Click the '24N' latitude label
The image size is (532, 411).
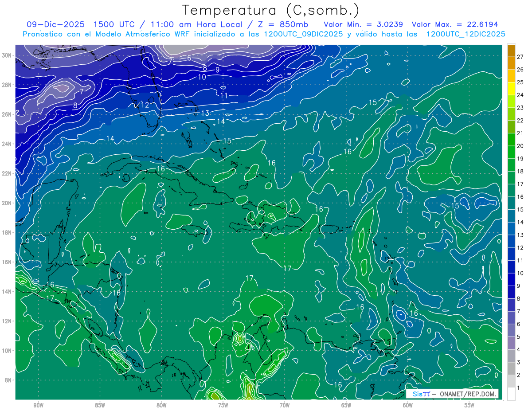tap(7, 144)
